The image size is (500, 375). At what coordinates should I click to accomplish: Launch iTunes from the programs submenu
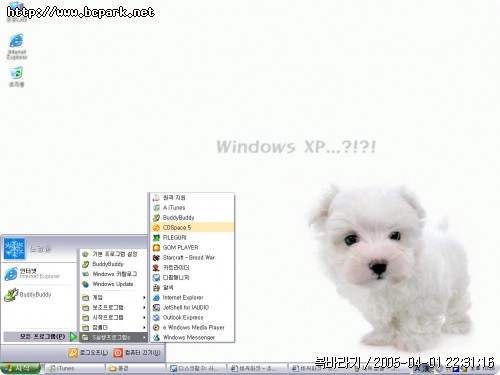(x=192, y=208)
